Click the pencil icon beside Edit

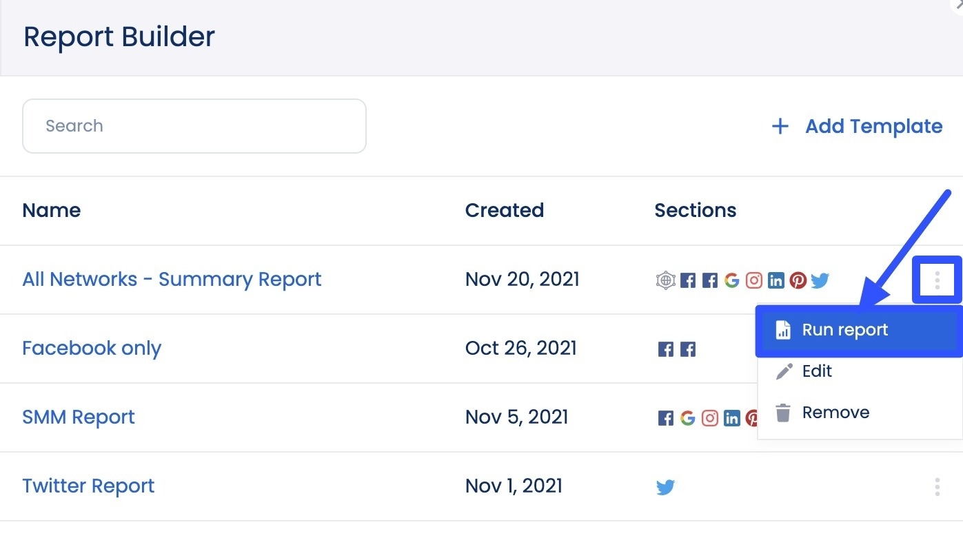pyautogui.click(x=783, y=371)
